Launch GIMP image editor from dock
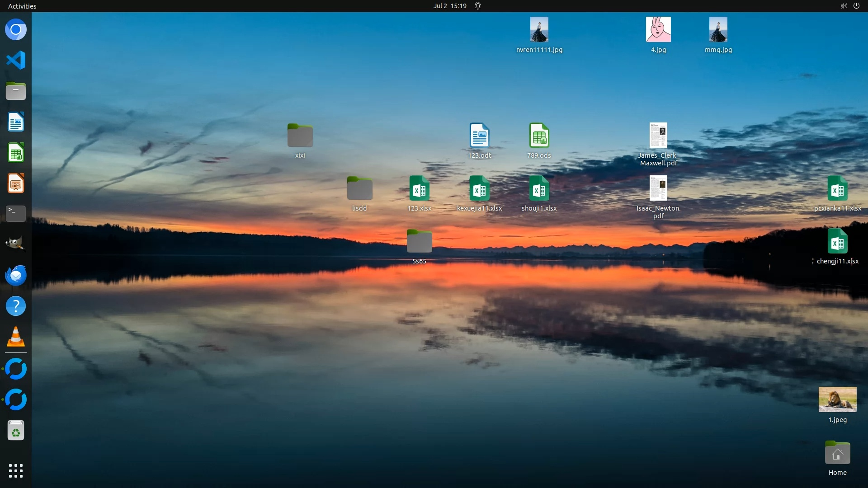Image resolution: width=868 pixels, height=488 pixels. tap(16, 244)
